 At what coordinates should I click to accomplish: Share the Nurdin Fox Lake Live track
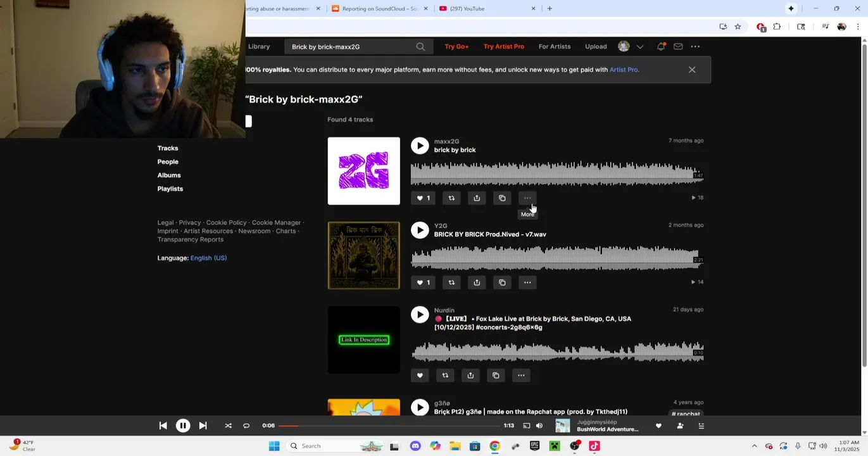(x=470, y=376)
